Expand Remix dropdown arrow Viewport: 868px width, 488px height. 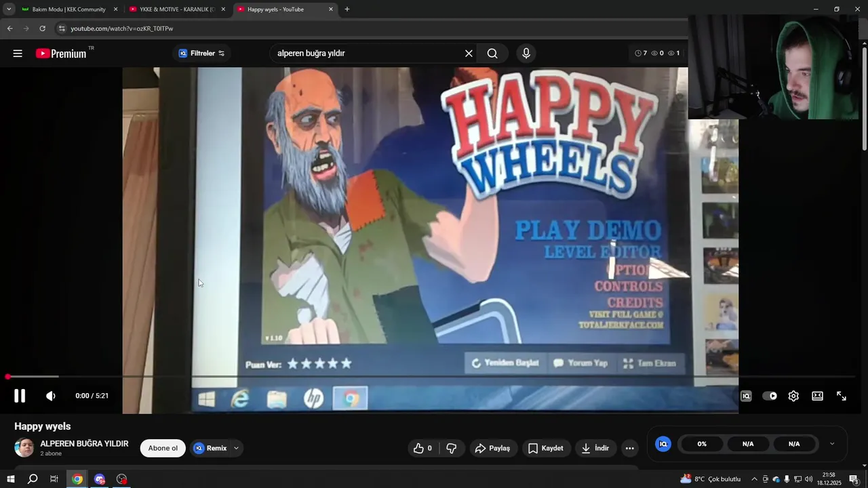tap(236, 448)
